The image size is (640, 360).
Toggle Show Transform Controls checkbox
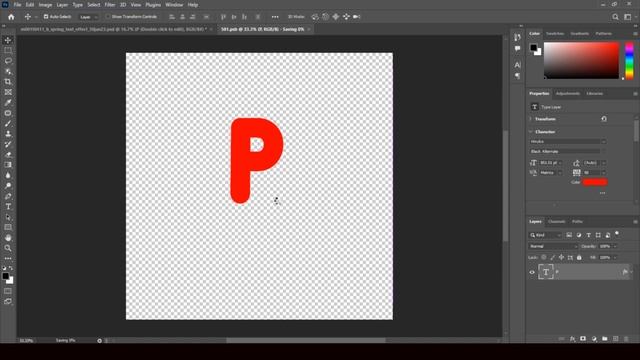point(108,17)
